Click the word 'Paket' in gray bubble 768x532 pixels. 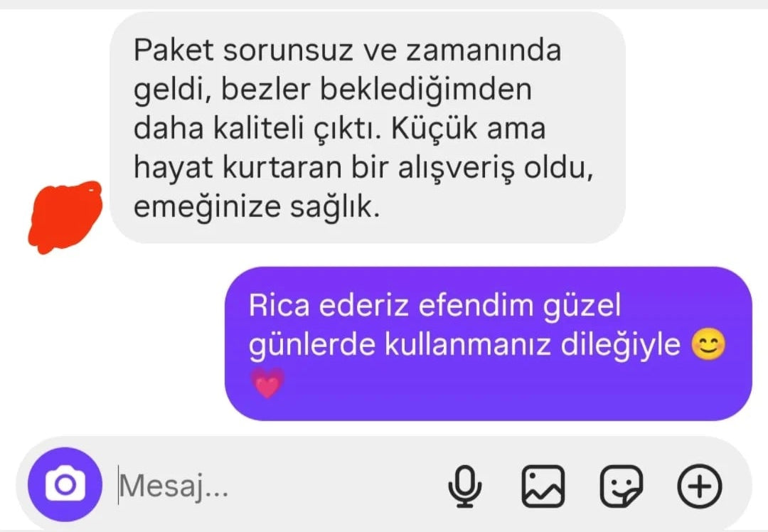(174, 50)
